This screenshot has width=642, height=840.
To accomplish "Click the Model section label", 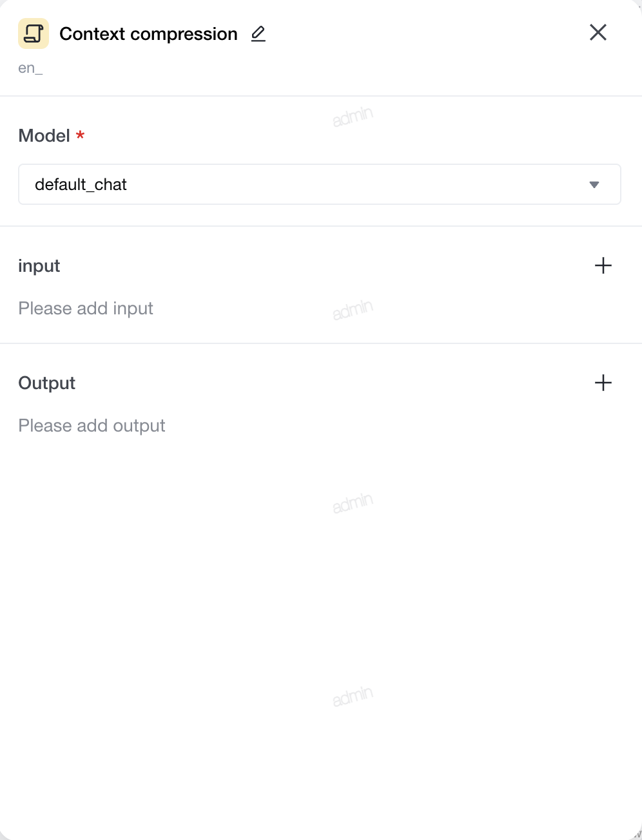I will 44,135.
